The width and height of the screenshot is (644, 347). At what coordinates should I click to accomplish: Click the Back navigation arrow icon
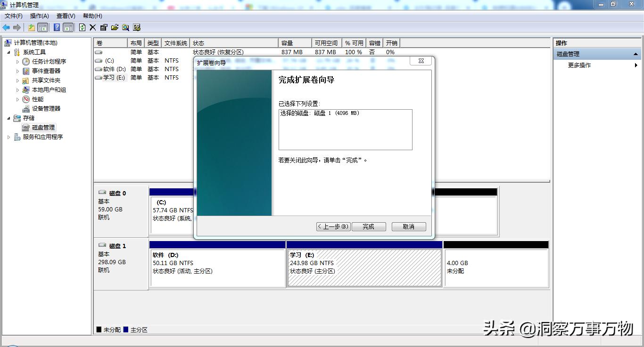[6, 27]
